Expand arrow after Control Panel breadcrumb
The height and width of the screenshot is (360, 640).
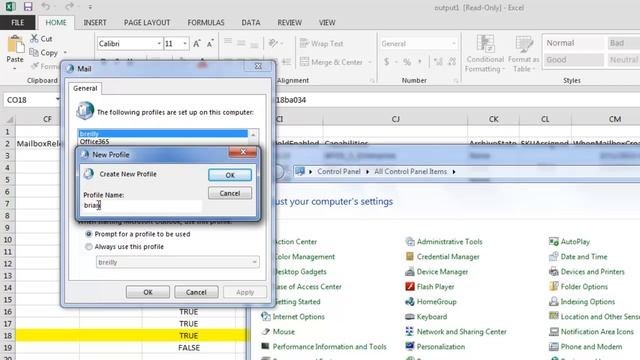367,172
